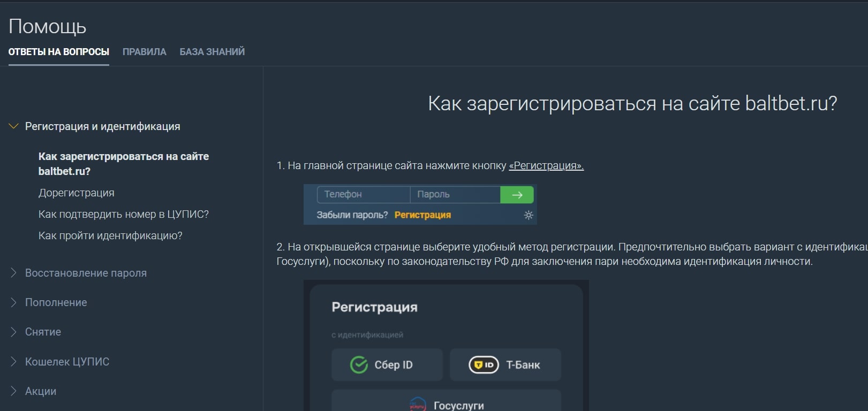Click the green arrow login icon
This screenshot has height=411, width=868.
pyautogui.click(x=517, y=195)
